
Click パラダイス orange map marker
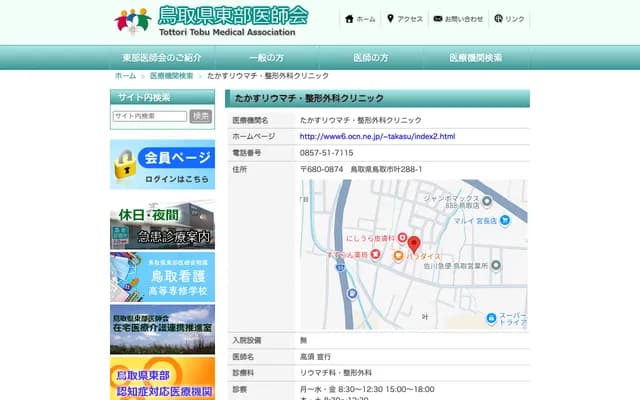398,256
